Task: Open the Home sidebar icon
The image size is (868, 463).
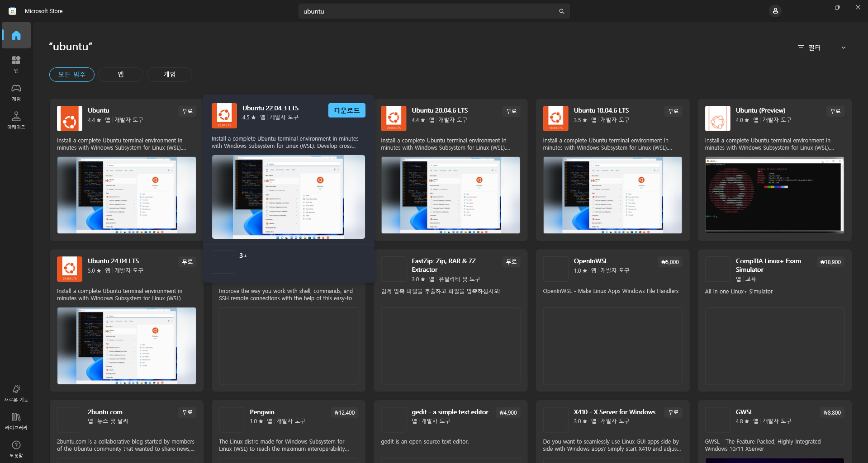Action: click(x=16, y=35)
